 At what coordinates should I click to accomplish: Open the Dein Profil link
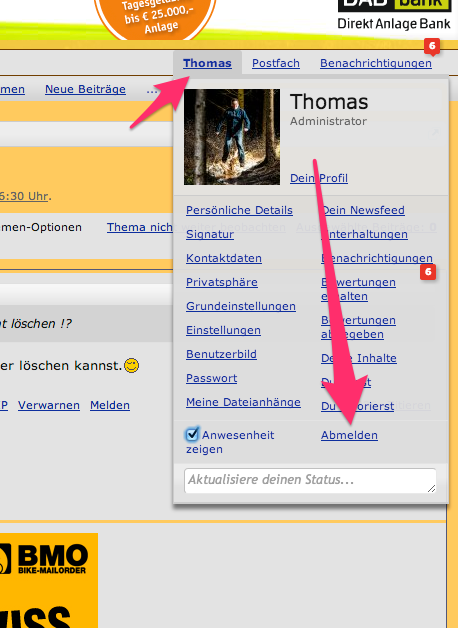[x=319, y=178]
